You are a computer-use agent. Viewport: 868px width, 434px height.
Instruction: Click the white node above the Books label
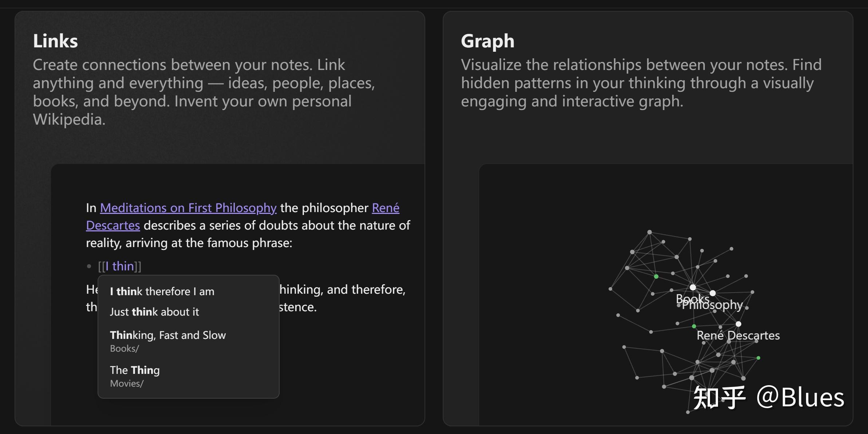(693, 287)
